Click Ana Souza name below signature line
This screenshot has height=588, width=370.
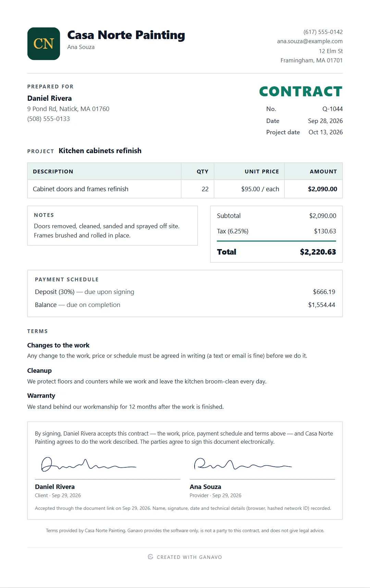[205, 487]
